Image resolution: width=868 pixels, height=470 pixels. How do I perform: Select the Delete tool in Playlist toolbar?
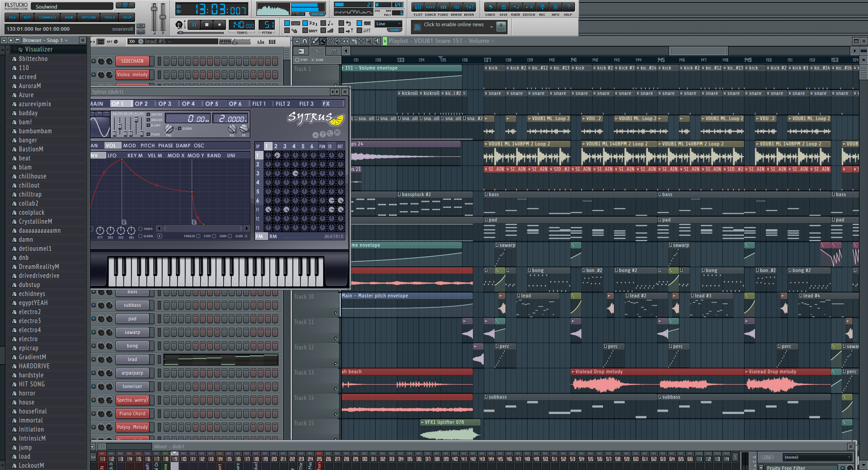click(330, 41)
